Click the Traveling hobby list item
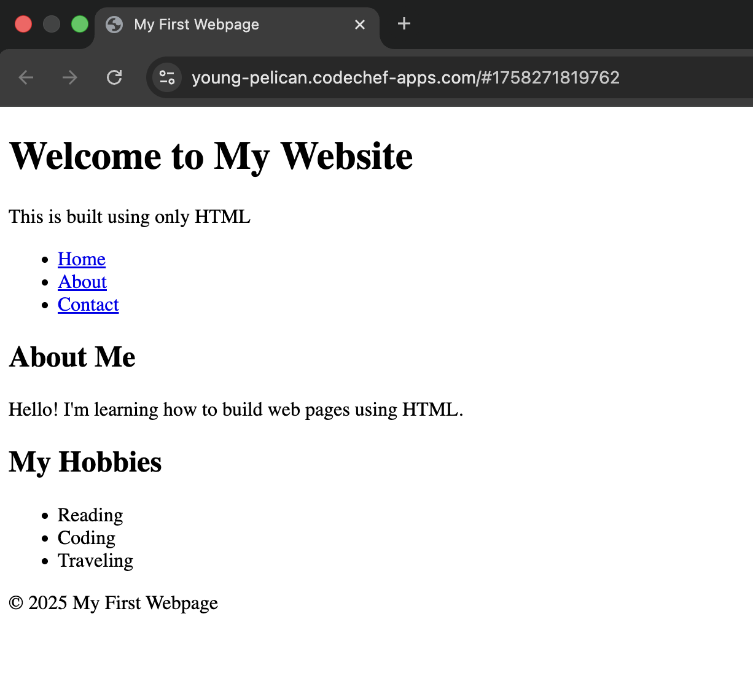Screen dimensions: 753x700 [95, 561]
